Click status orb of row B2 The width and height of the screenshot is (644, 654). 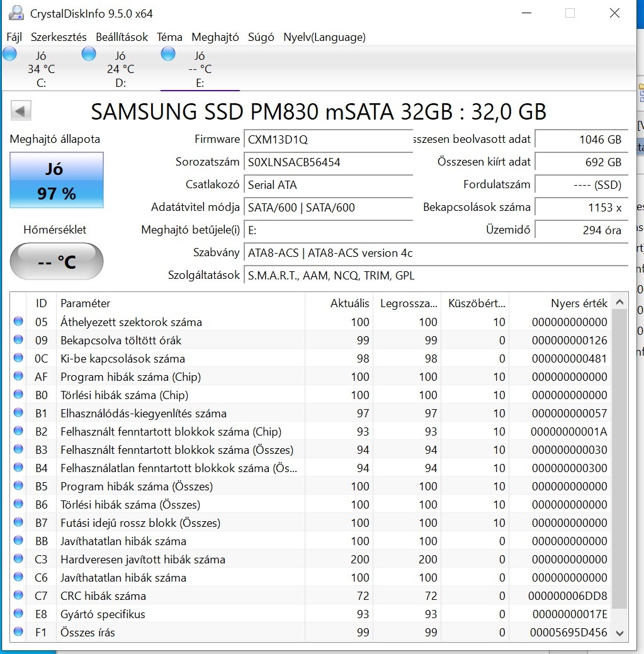coord(18,431)
